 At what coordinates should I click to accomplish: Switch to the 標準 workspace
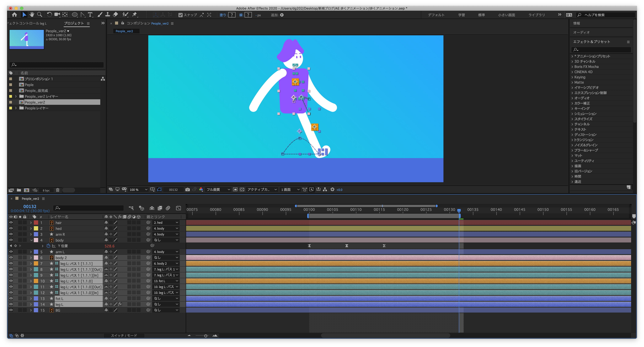click(x=481, y=15)
